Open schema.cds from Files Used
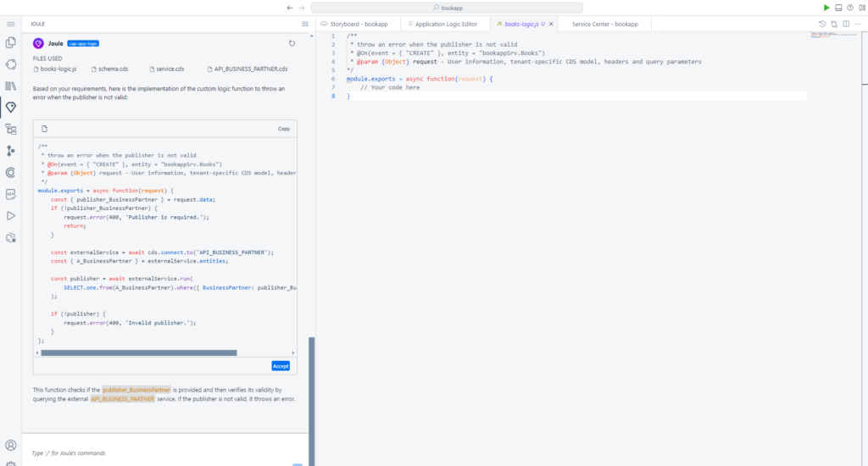868x466 pixels. (109, 69)
